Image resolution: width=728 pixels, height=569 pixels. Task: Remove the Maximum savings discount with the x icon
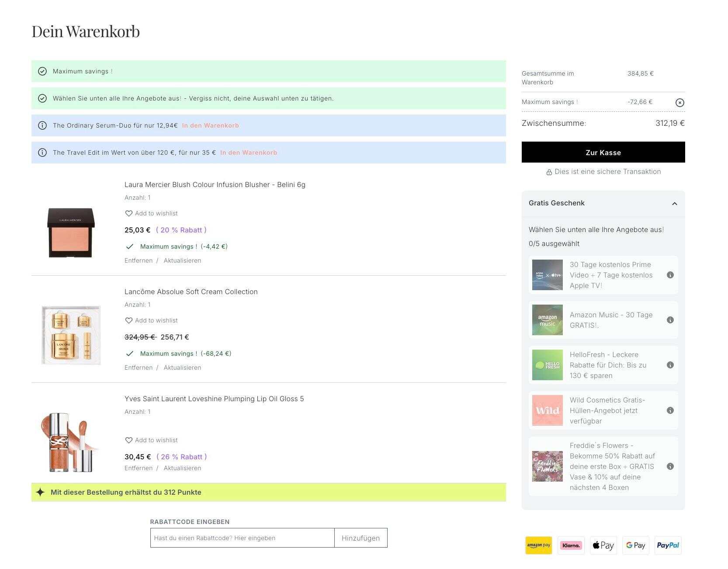[679, 103]
